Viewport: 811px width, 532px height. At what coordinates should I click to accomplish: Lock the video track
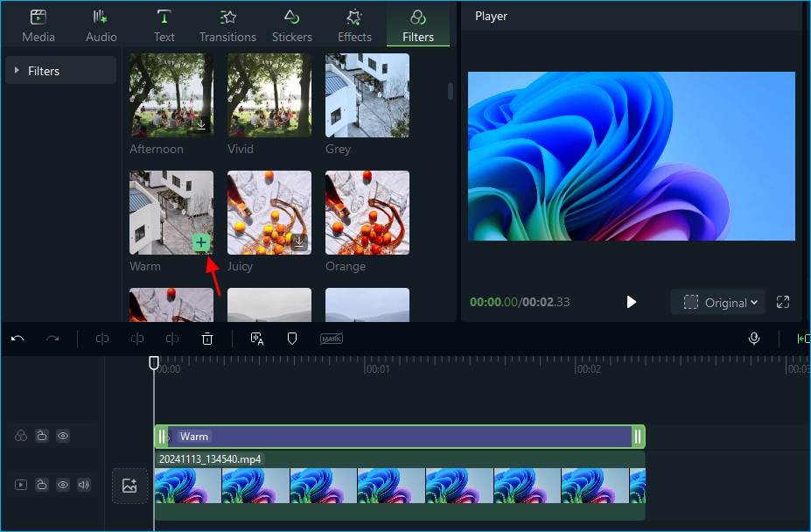click(42, 485)
